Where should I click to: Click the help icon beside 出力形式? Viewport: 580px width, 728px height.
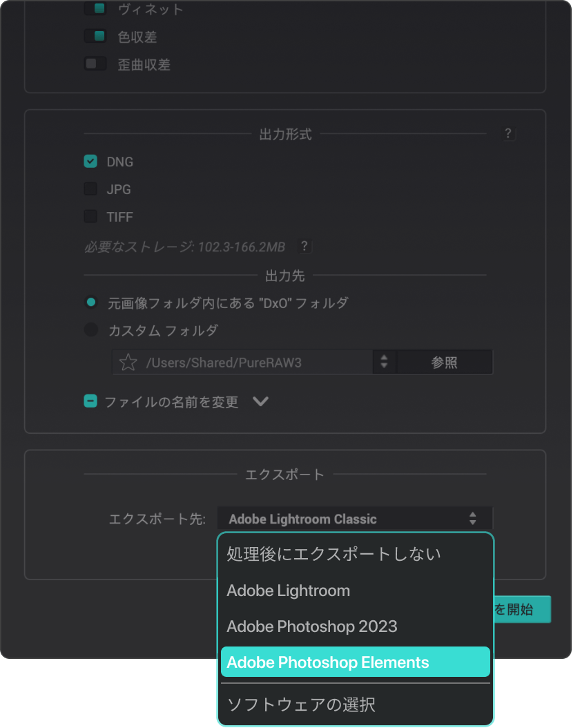pyautogui.click(x=508, y=134)
